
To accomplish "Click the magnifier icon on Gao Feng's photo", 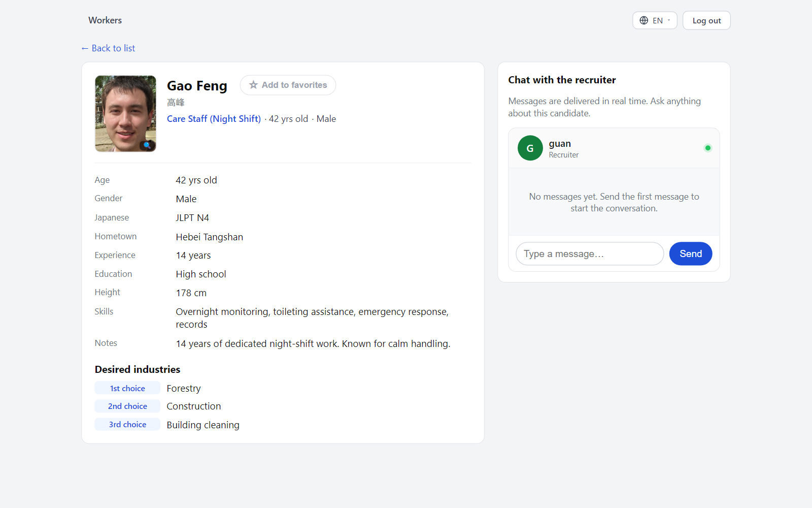I will [147, 145].
